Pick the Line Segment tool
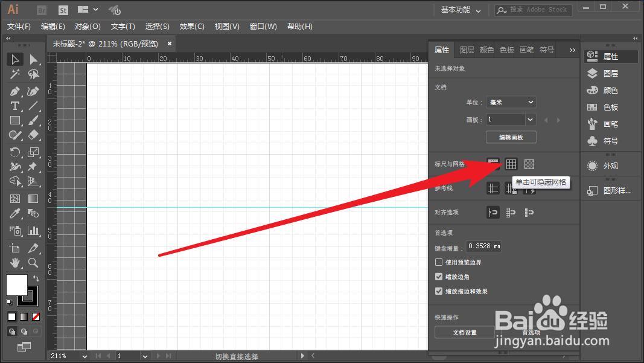The width and height of the screenshot is (644, 363). coord(33,106)
